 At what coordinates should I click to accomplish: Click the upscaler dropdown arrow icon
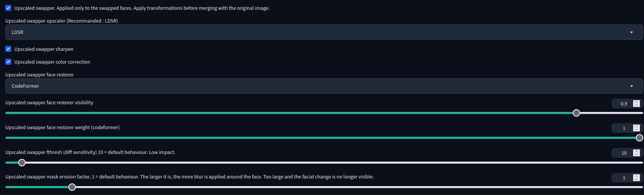click(x=631, y=32)
